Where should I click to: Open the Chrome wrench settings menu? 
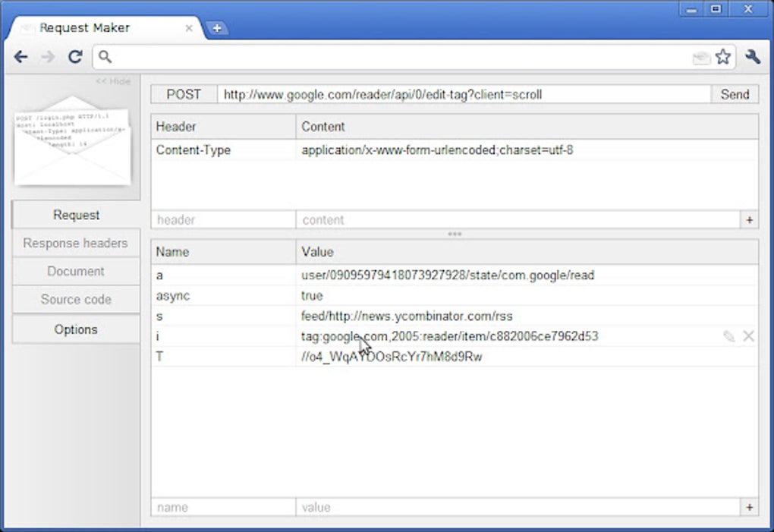(752, 56)
